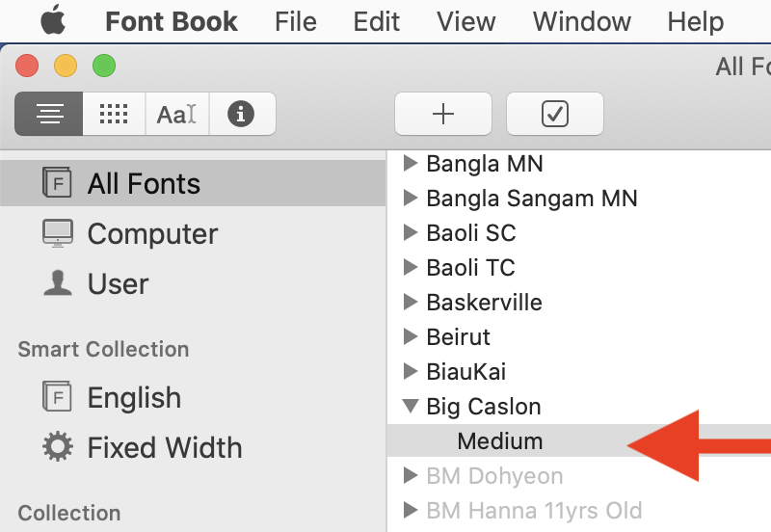The image size is (771, 532).
Task: Expand the BM Dohyeon font family
Action: point(411,475)
